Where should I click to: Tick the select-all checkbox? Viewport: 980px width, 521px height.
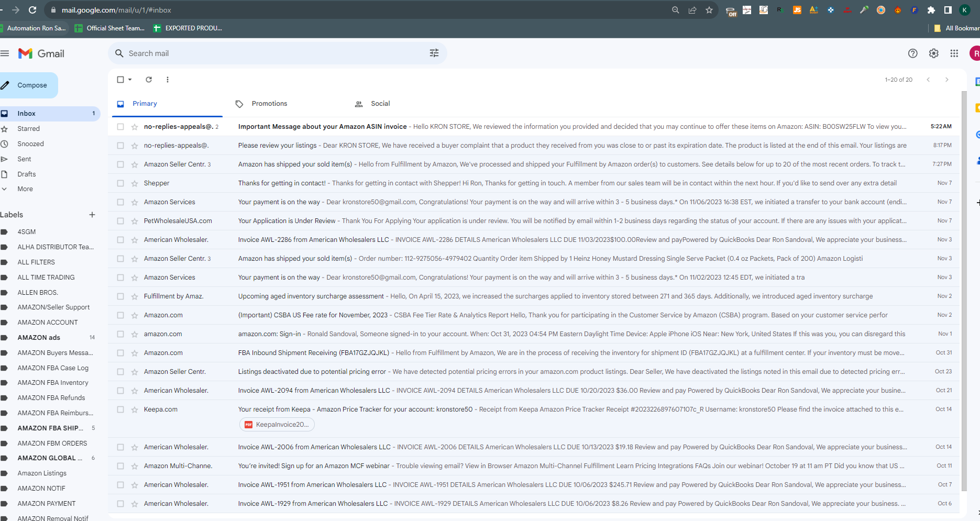point(120,80)
